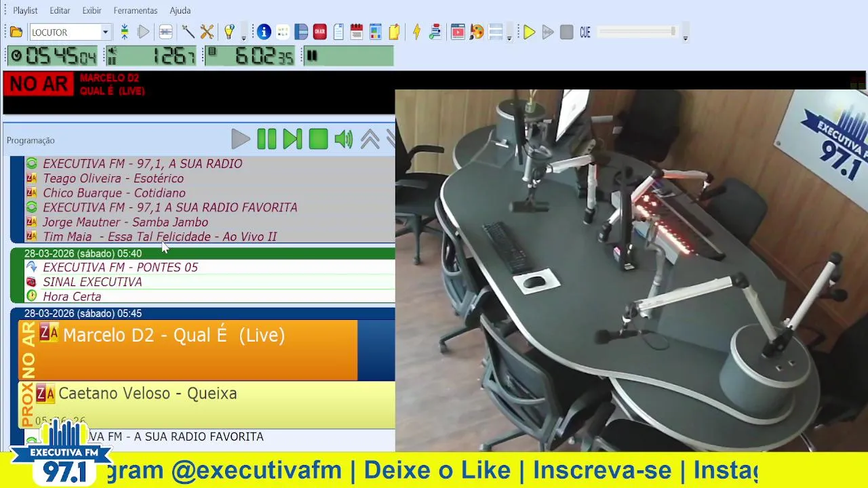The width and height of the screenshot is (868, 488).
Task: Click the 05:45 block header
Action: click(202, 314)
